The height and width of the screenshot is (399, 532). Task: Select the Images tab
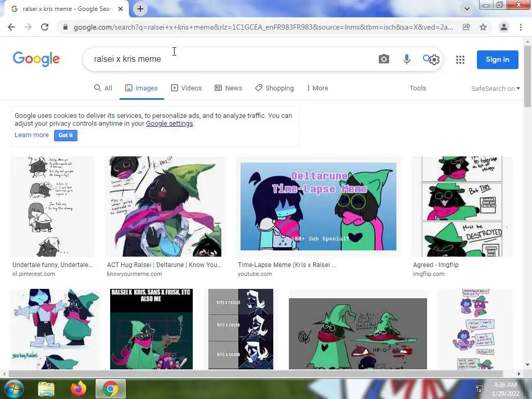coord(141,88)
